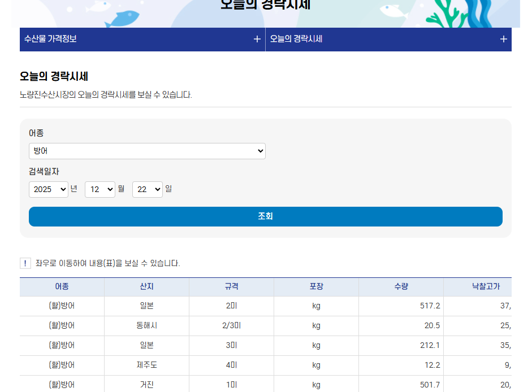Click the 4미 size cell
532x392 pixels.
pyautogui.click(x=231, y=365)
